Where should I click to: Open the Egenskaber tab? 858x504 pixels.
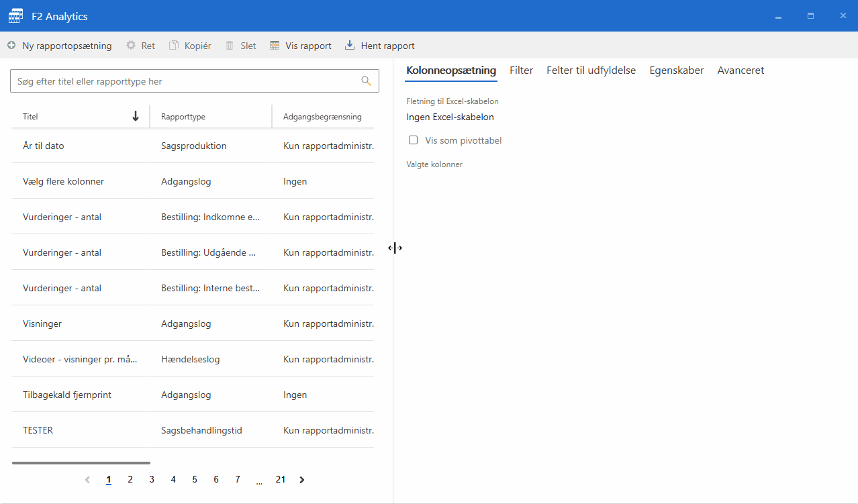point(676,70)
